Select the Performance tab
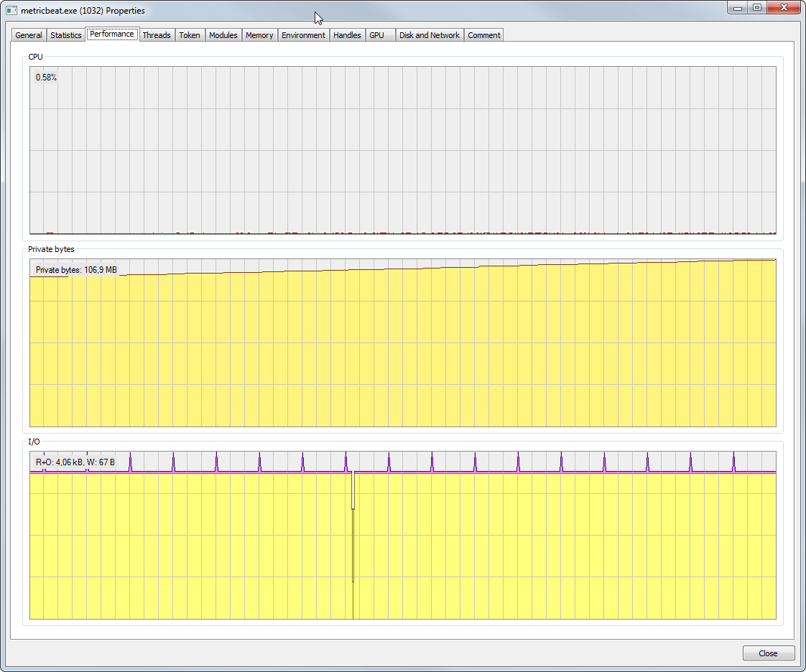Screen dimensions: 806x672 point(112,34)
